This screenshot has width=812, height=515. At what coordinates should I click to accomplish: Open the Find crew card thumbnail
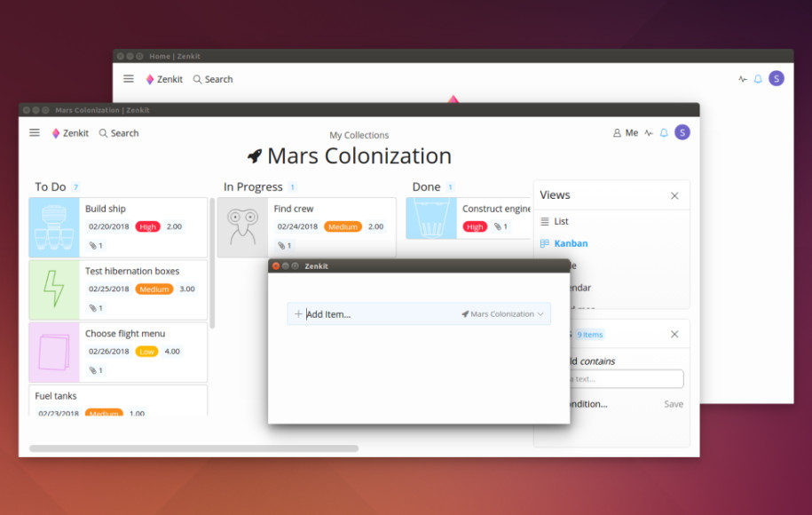tap(243, 227)
